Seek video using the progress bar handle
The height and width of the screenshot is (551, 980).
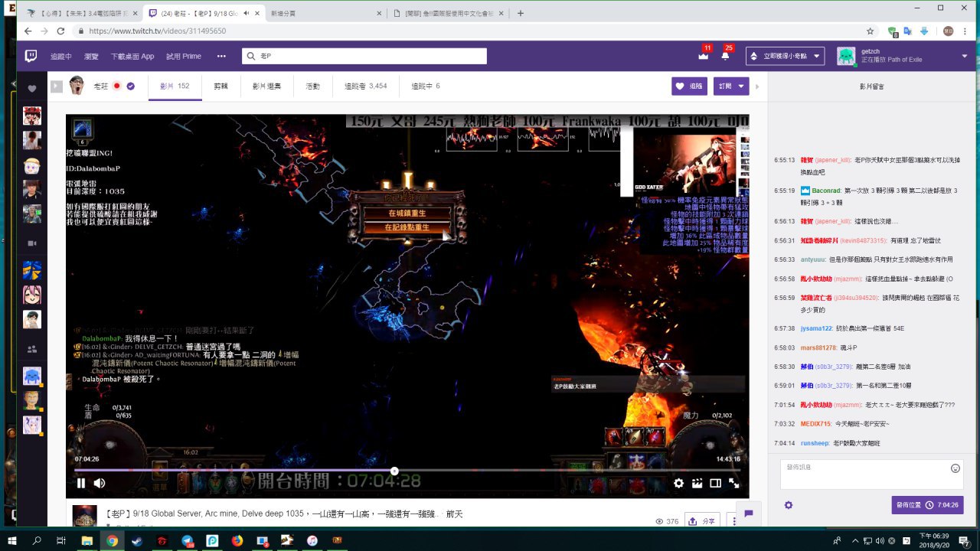click(394, 471)
